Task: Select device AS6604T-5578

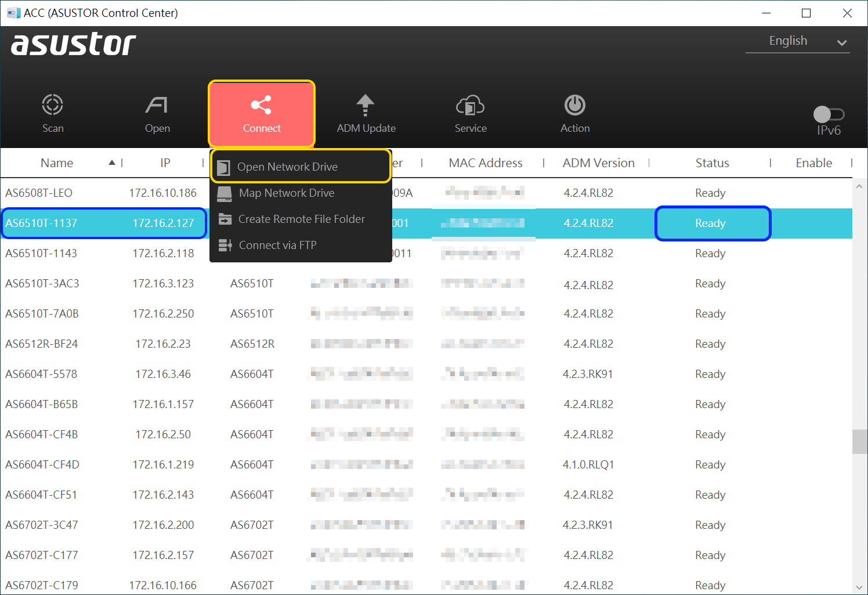Action: 41,374
